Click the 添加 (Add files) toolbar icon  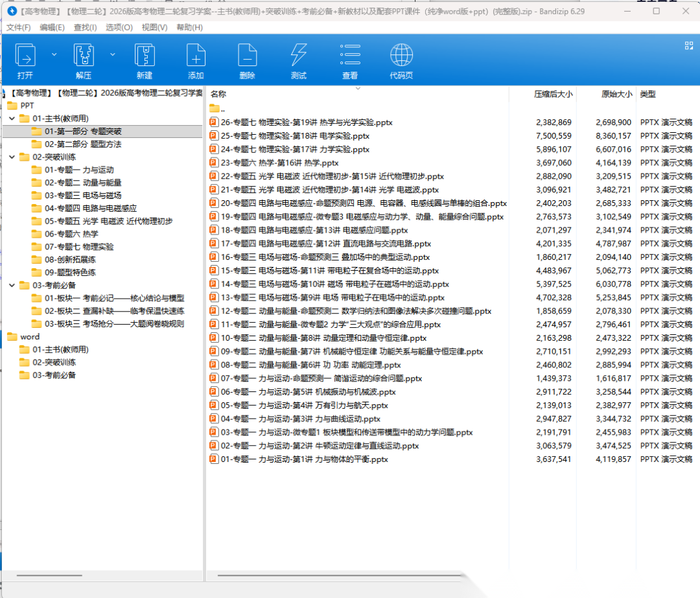[196, 56]
